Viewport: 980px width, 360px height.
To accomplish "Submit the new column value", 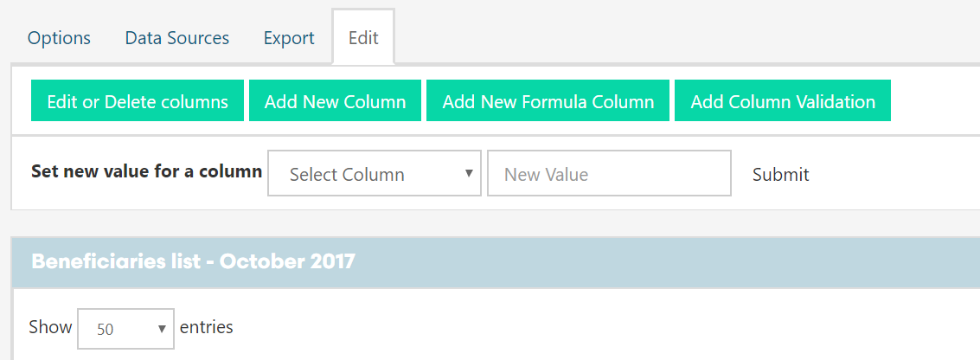I will (x=780, y=174).
